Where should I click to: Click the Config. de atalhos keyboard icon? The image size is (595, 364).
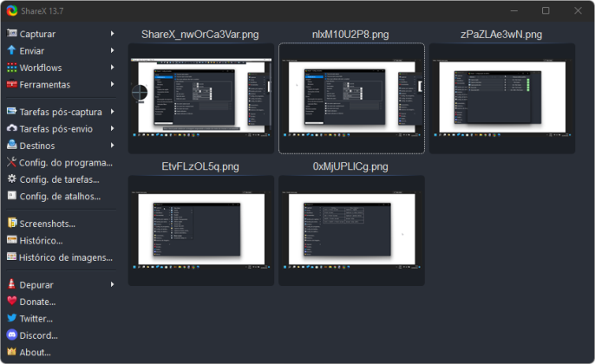[x=12, y=196]
